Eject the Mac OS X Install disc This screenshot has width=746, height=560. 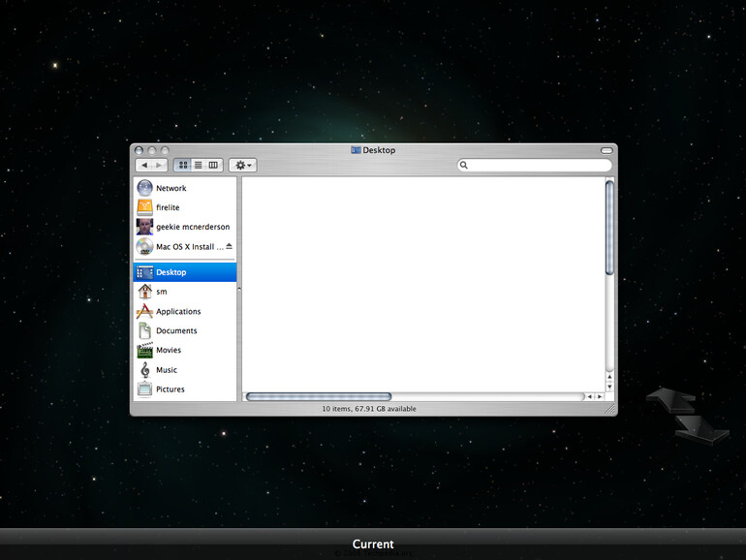pyautogui.click(x=229, y=246)
